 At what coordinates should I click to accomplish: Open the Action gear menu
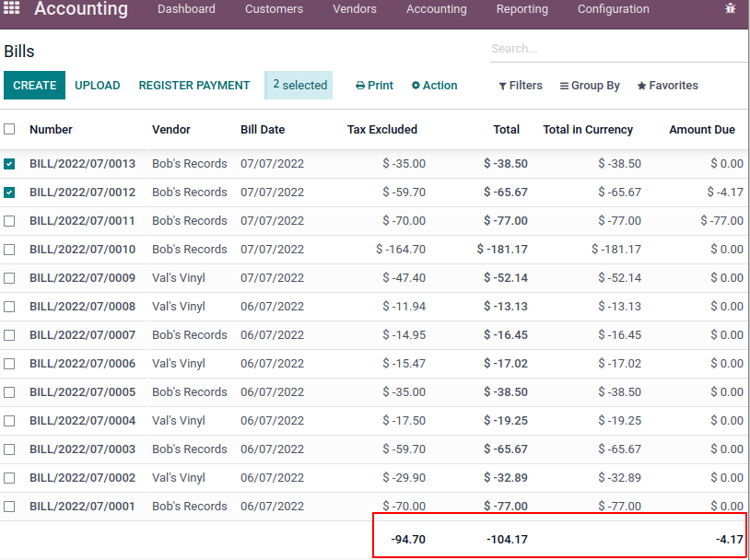point(434,85)
